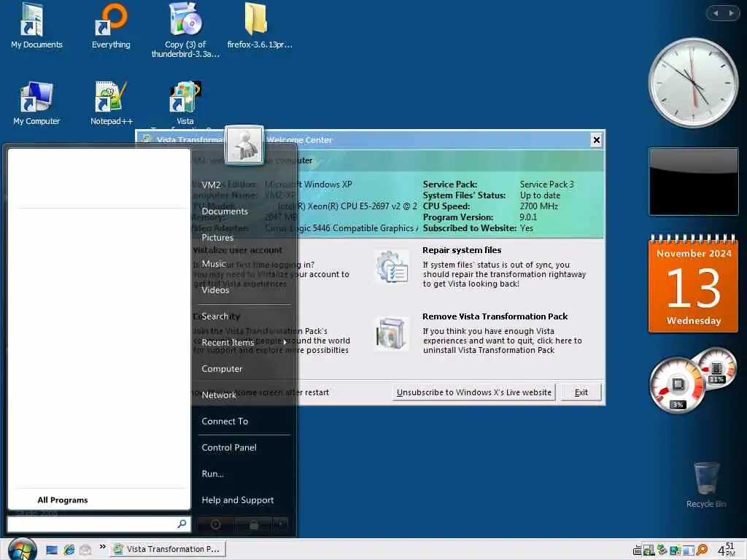
Task: Click the Service Pack 3 value
Action: [546, 184]
